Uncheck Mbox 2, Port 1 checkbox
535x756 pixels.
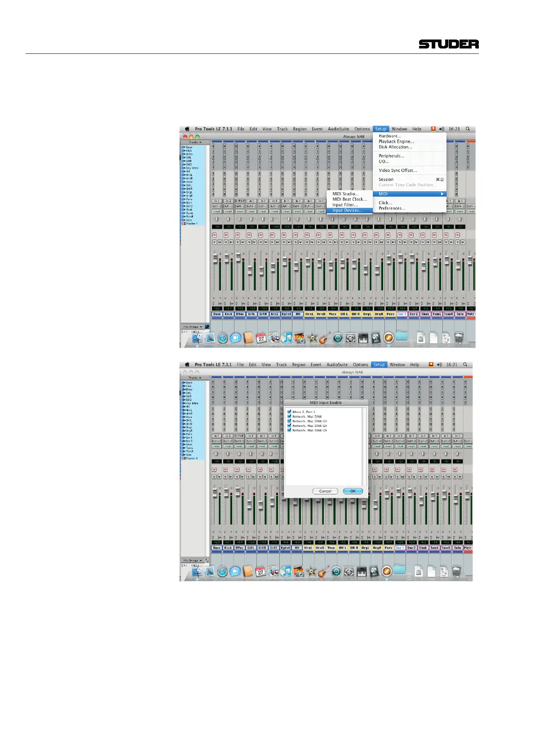289,412
